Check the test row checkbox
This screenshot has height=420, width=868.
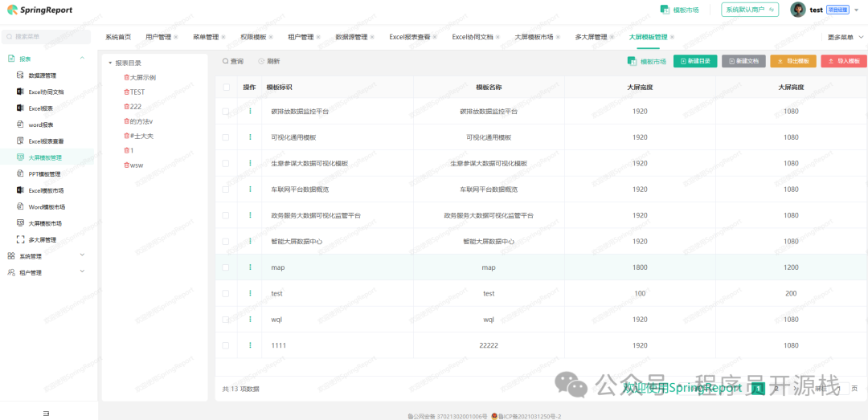pos(226,293)
